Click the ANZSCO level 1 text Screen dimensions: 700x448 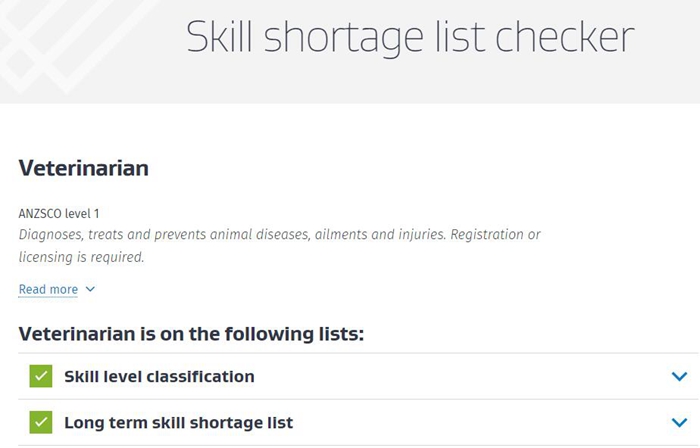click(x=59, y=214)
